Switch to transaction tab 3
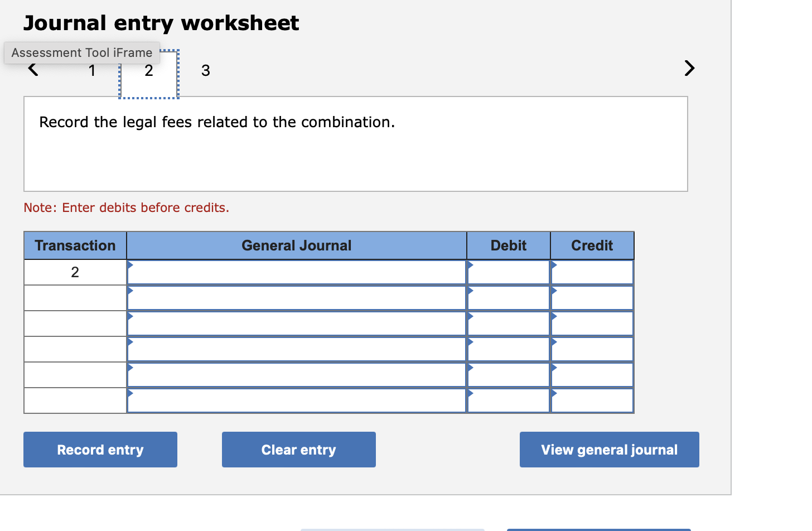Screen dimensions: 812x531 point(206,70)
